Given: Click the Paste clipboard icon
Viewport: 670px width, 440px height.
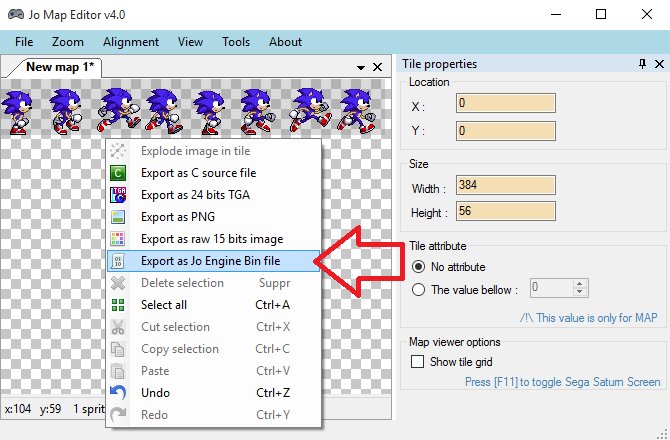Looking at the screenshot, I should [x=118, y=371].
